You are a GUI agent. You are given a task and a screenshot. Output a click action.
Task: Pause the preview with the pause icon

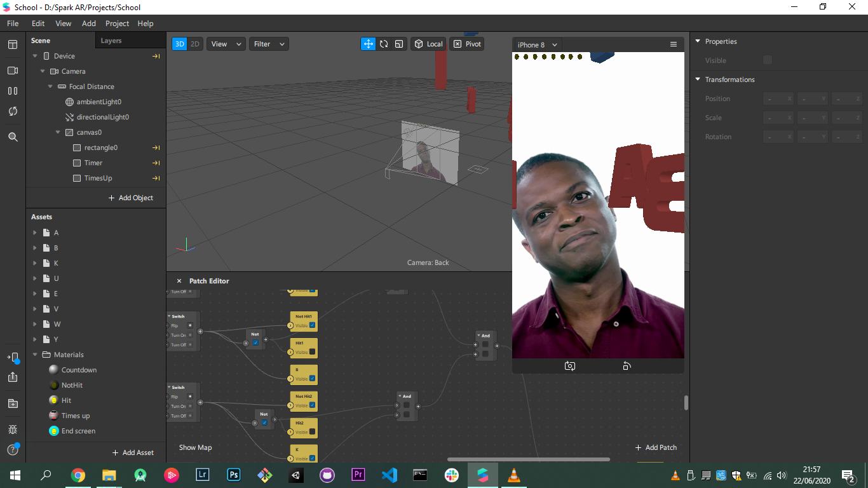tap(13, 91)
